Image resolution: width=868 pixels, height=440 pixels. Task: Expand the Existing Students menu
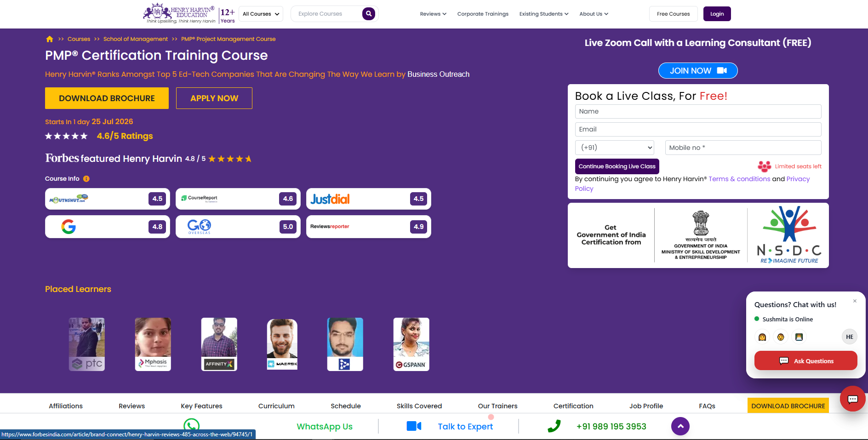point(544,14)
